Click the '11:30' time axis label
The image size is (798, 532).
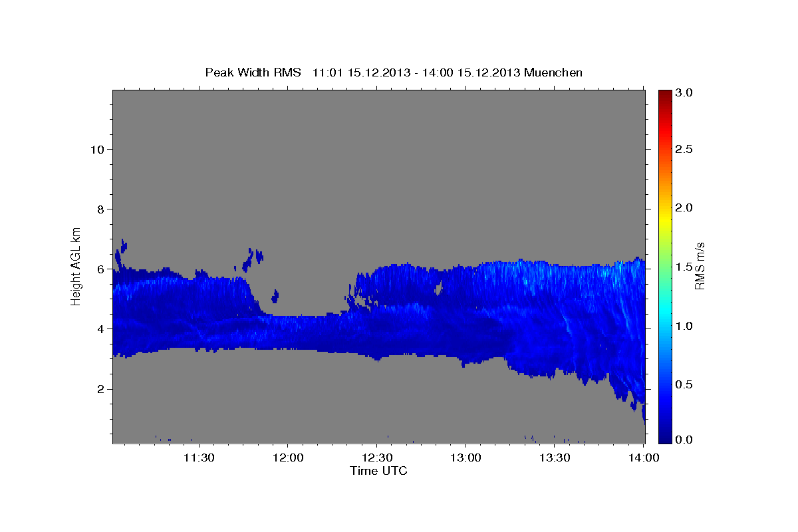[x=198, y=458]
